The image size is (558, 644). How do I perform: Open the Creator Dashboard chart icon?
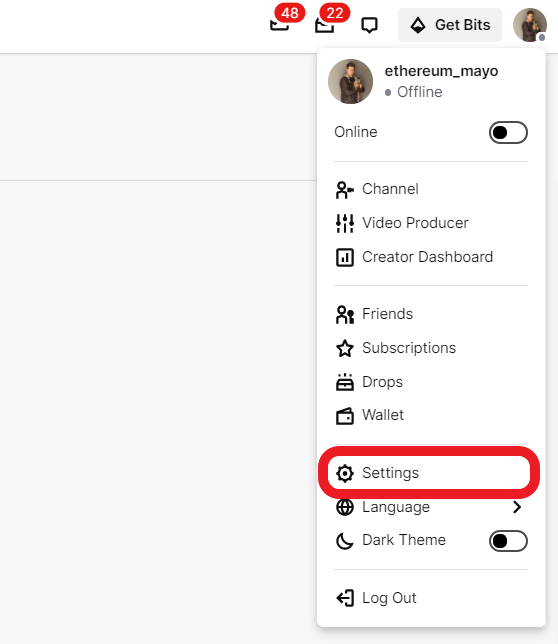click(x=344, y=258)
